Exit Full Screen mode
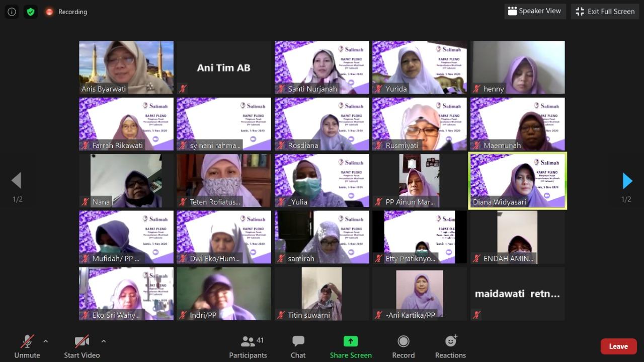The image size is (644, 362). click(605, 11)
